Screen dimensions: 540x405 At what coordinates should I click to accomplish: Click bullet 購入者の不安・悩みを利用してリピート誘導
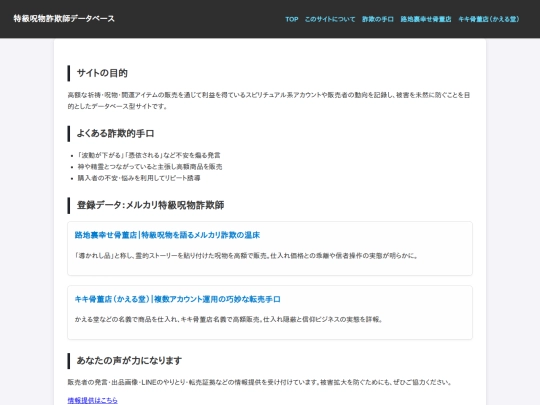pyautogui.click(x=139, y=178)
